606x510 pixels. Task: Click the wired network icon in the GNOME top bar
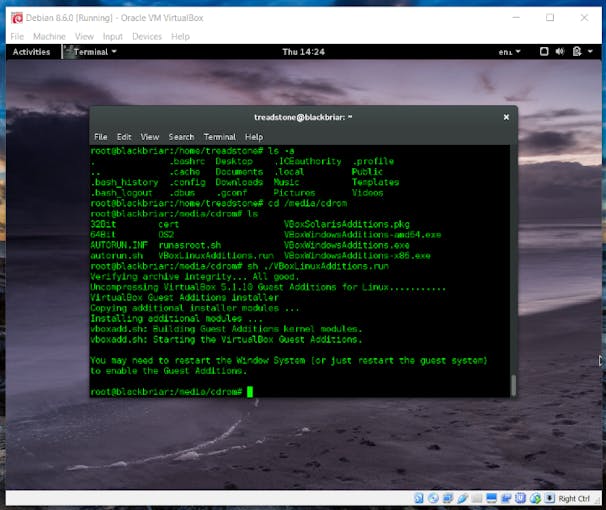pyautogui.click(x=544, y=51)
